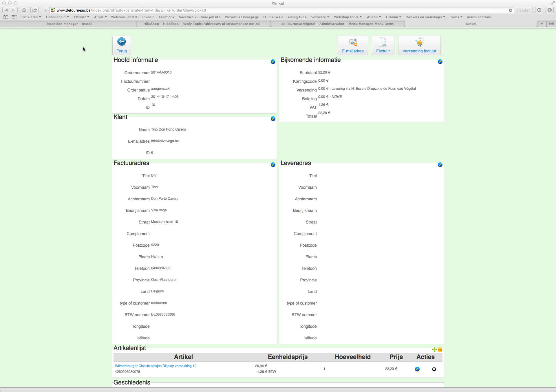Expand the Bankieren bookmarks dropdown
This screenshot has width=556, height=392.
[x=31, y=17]
